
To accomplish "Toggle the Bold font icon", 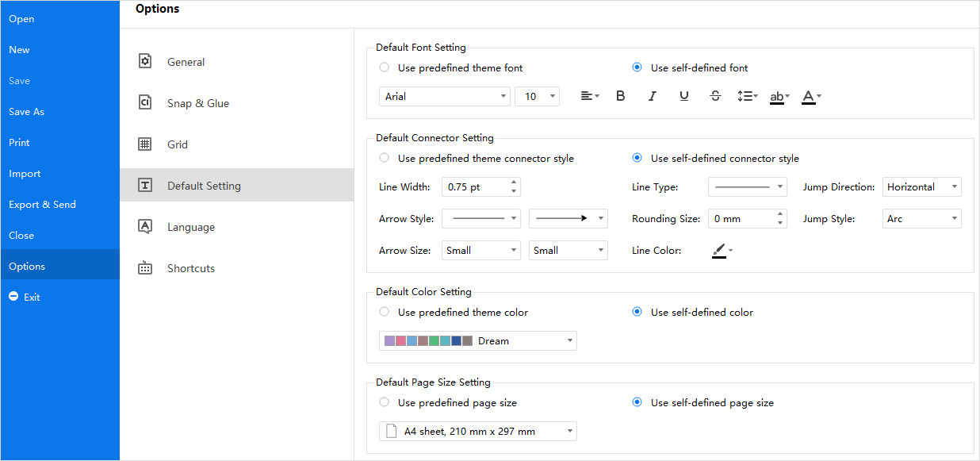I will pyautogui.click(x=621, y=96).
